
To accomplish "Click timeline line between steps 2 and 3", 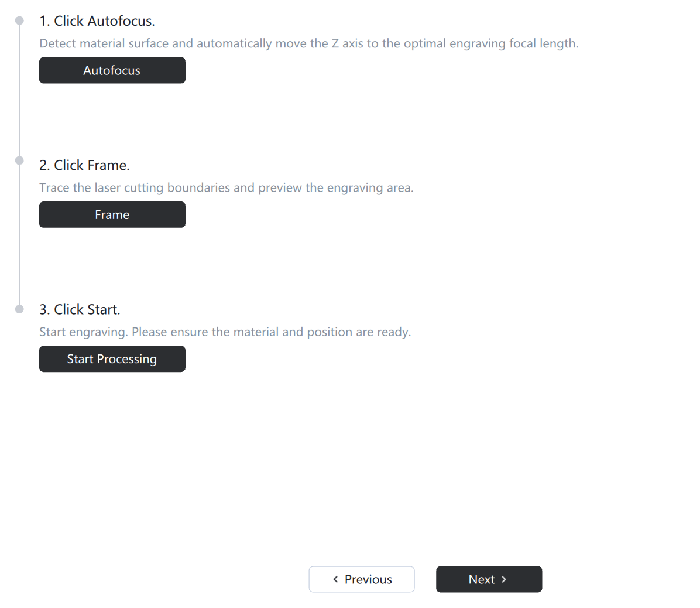I will click(x=19, y=234).
